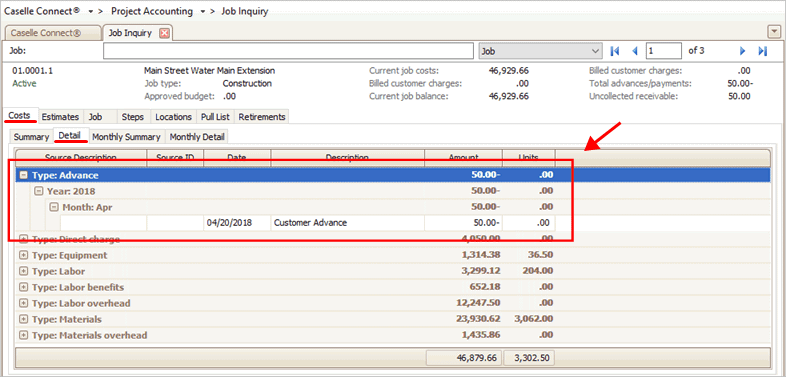
Task: Open the Costs tab
Action: pos(20,116)
